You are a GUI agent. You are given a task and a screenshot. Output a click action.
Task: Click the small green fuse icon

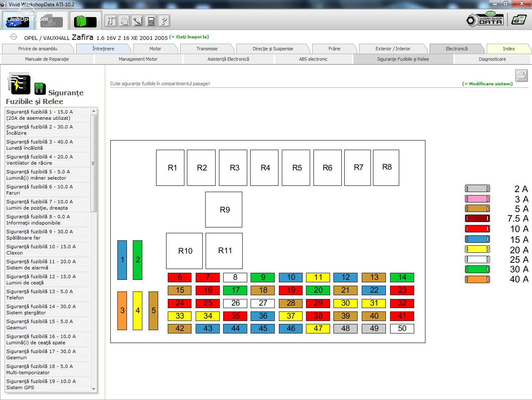click(x=40, y=89)
